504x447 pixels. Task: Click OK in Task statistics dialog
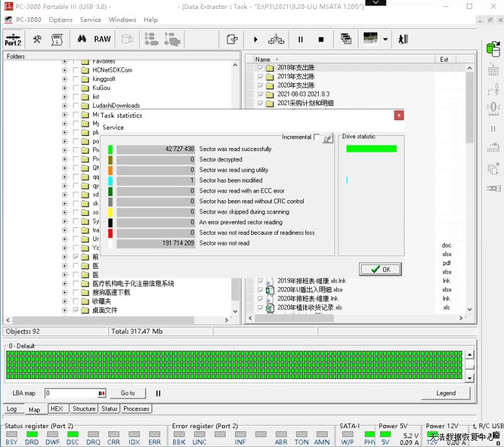point(381,269)
